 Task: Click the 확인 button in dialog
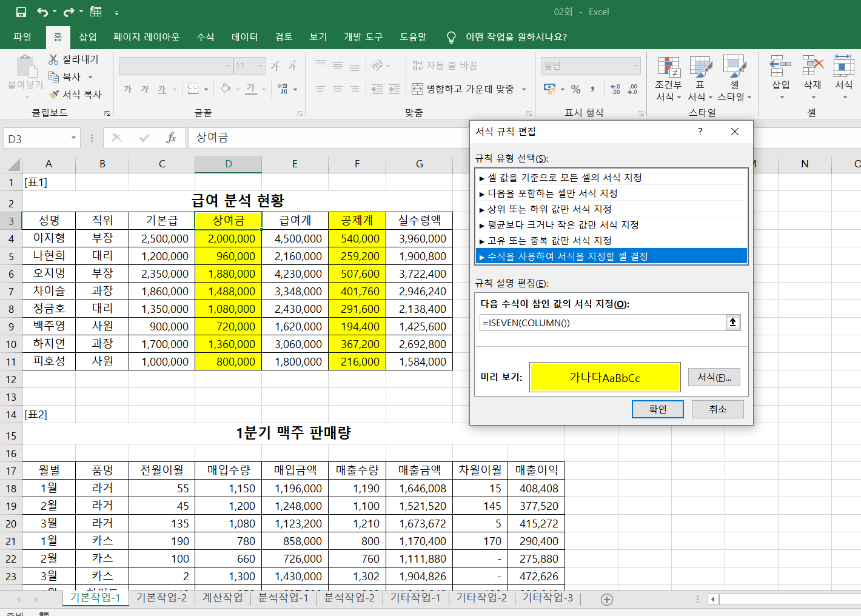[x=657, y=409]
